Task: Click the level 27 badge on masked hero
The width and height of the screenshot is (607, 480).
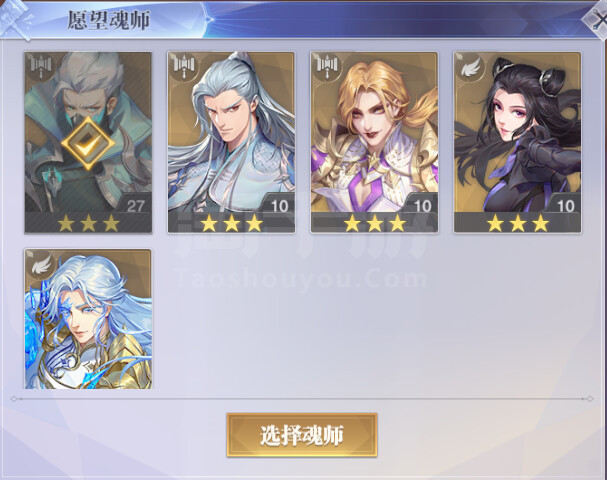Action: [135, 205]
